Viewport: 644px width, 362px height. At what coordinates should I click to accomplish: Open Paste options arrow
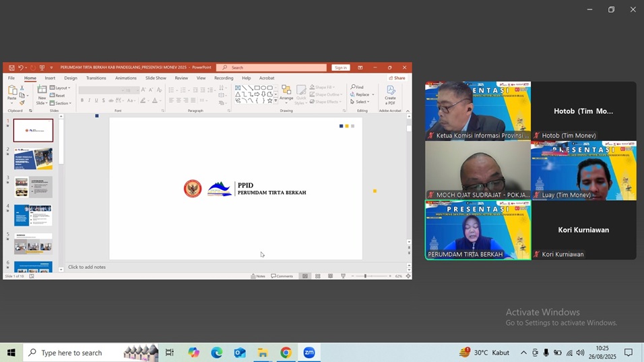point(12,102)
